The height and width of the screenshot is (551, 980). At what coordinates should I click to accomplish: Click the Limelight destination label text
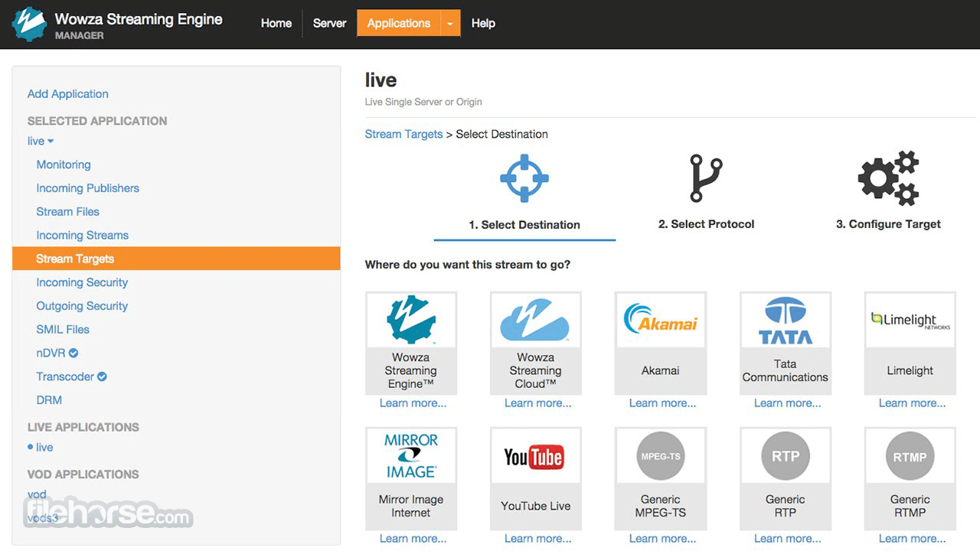click(910, 370)
